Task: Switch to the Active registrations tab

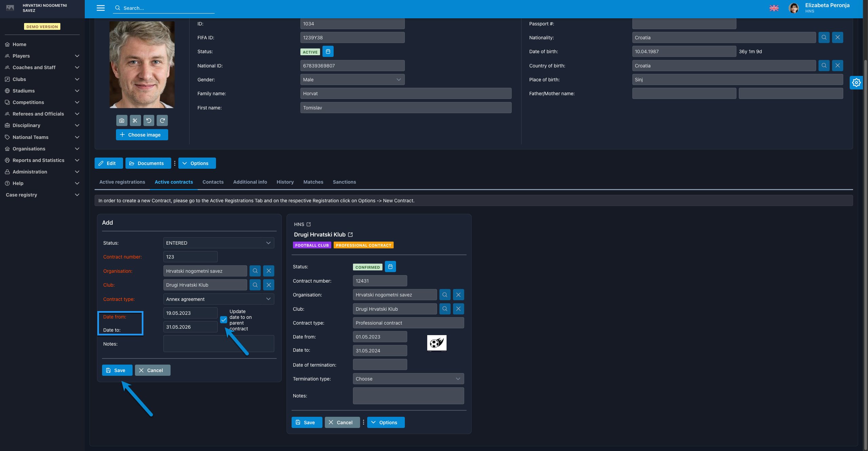Action: point(122,182)
